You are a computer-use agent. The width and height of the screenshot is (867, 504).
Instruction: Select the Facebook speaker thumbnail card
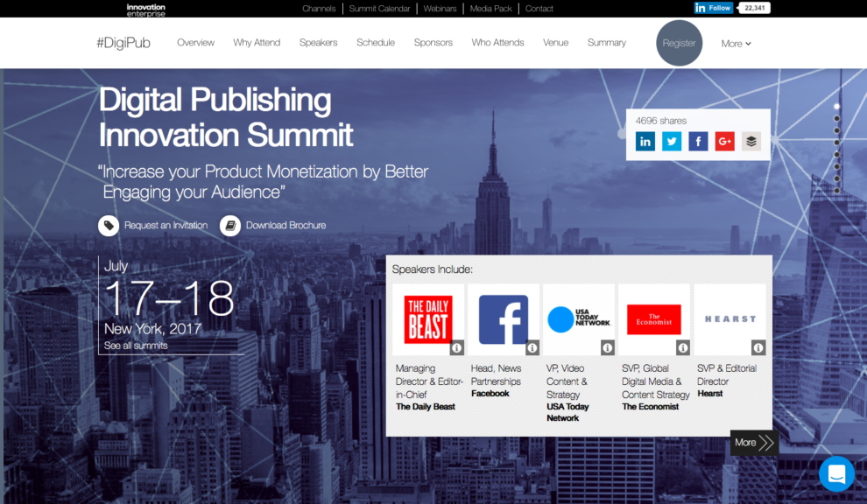click(x=504, y=318)
